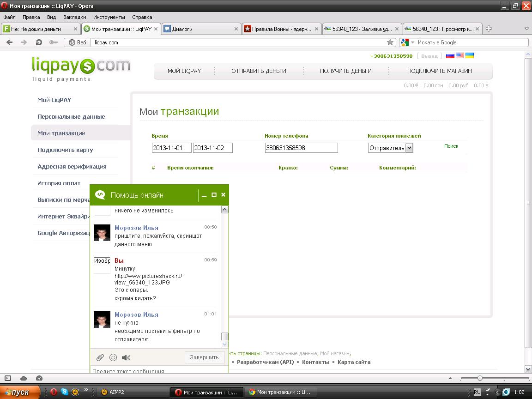Click the Opera Turbo speedometer icon
The width and height of the screenshot is (532, 399).
click(39, 378)
